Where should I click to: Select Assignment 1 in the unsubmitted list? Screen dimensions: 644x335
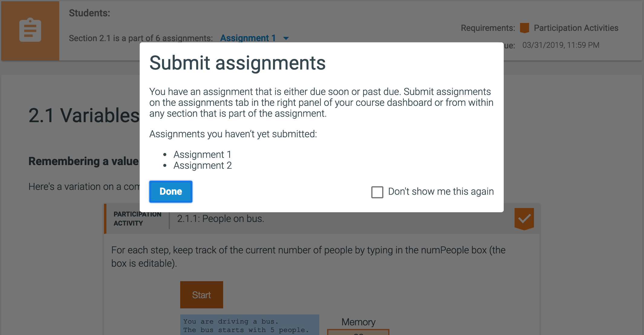202,154
